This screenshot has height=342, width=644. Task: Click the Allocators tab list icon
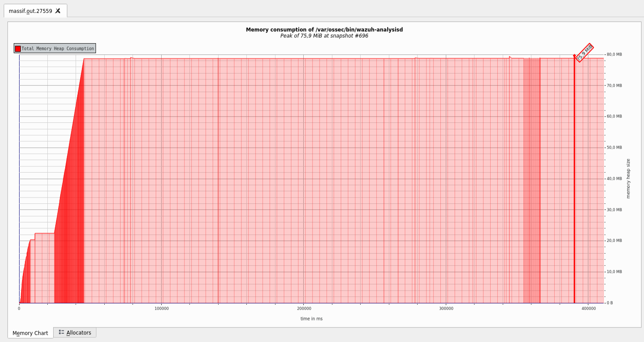tap(62, 332)
